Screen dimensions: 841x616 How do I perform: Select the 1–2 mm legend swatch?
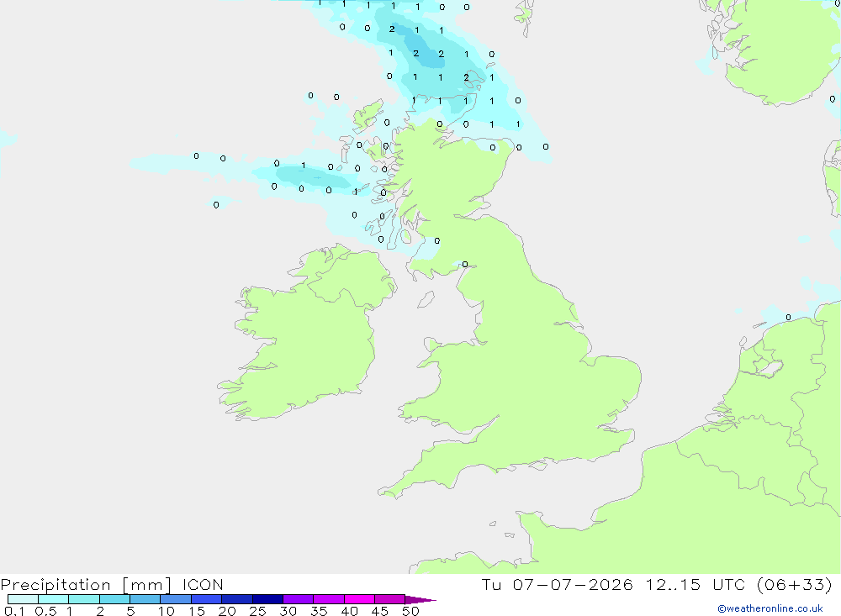(x=84, y=599)
